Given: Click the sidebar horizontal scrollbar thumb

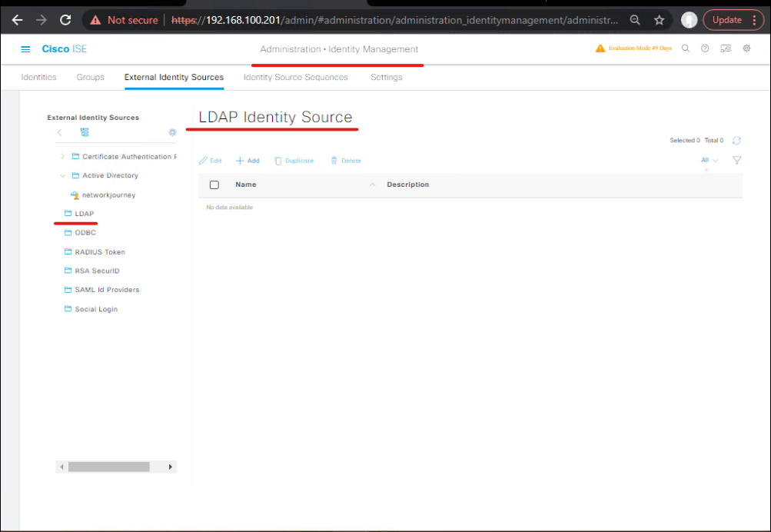Looking at the screenshot, I should click(x=108, y=467).
